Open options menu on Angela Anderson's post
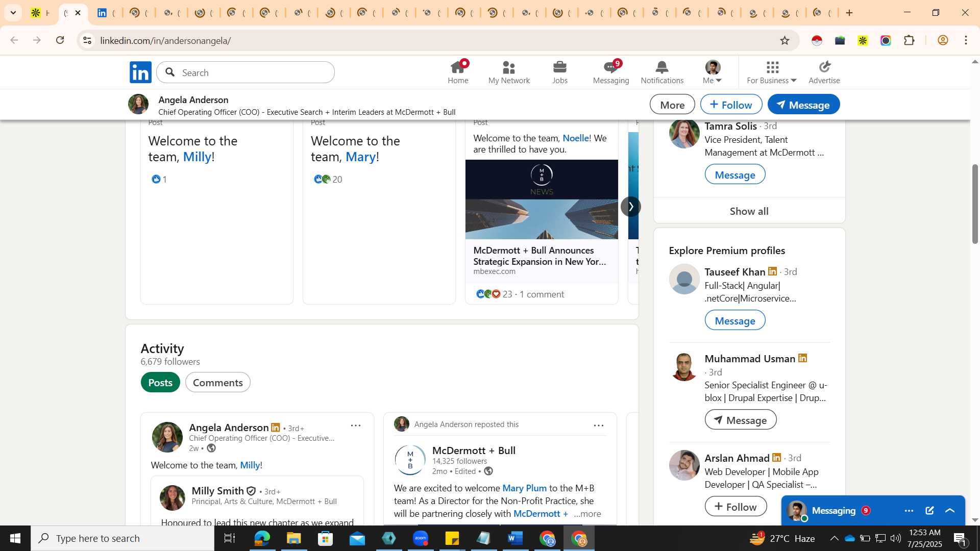 356,425
